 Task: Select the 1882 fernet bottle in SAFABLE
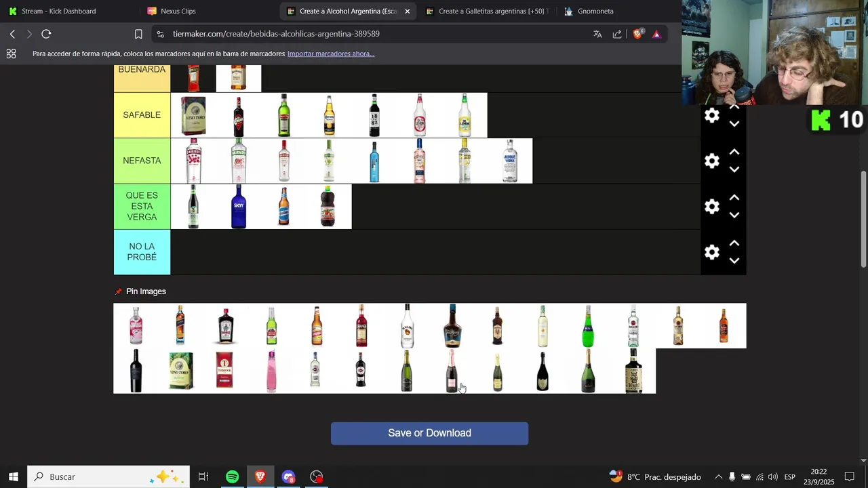pyautogui.click(x=374, y=115)
